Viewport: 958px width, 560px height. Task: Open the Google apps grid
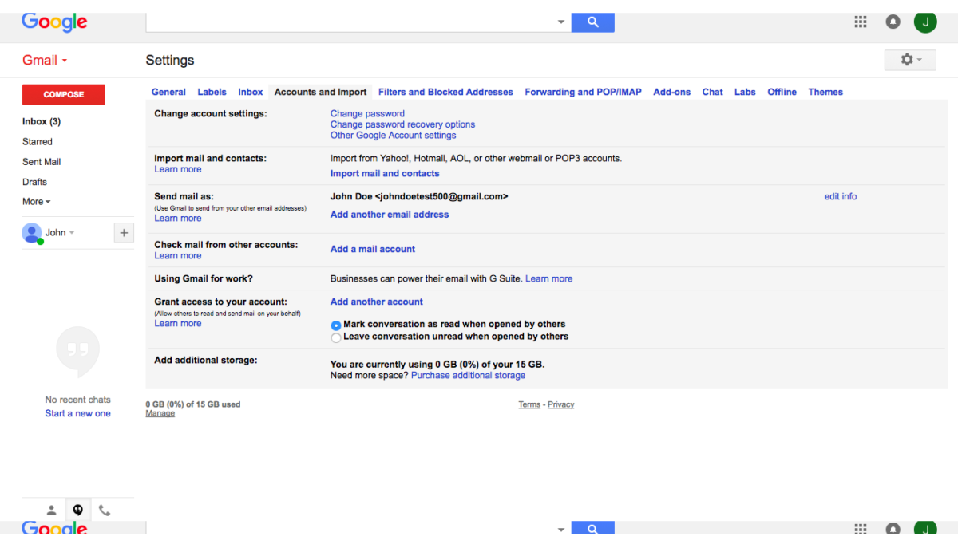[861, 22]
